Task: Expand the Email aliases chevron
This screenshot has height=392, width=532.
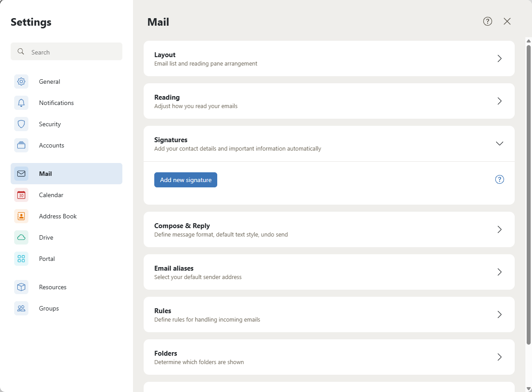Action: [500, 272]
